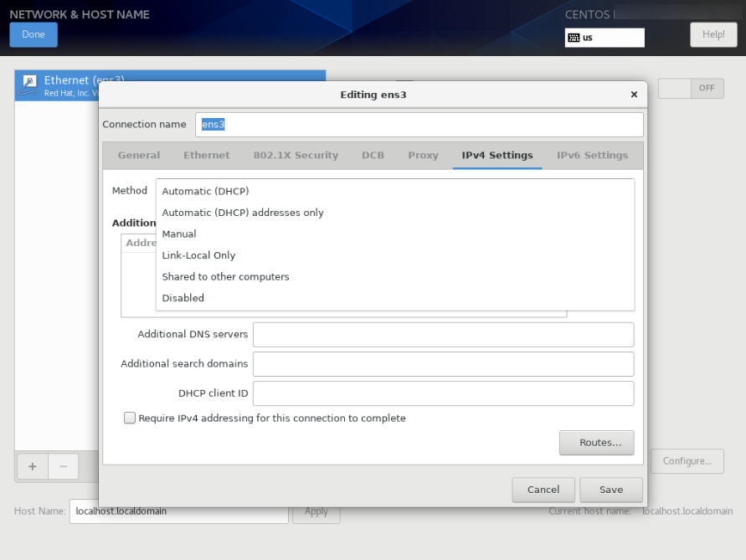Open the DCB tab

[x=373, y=155]
